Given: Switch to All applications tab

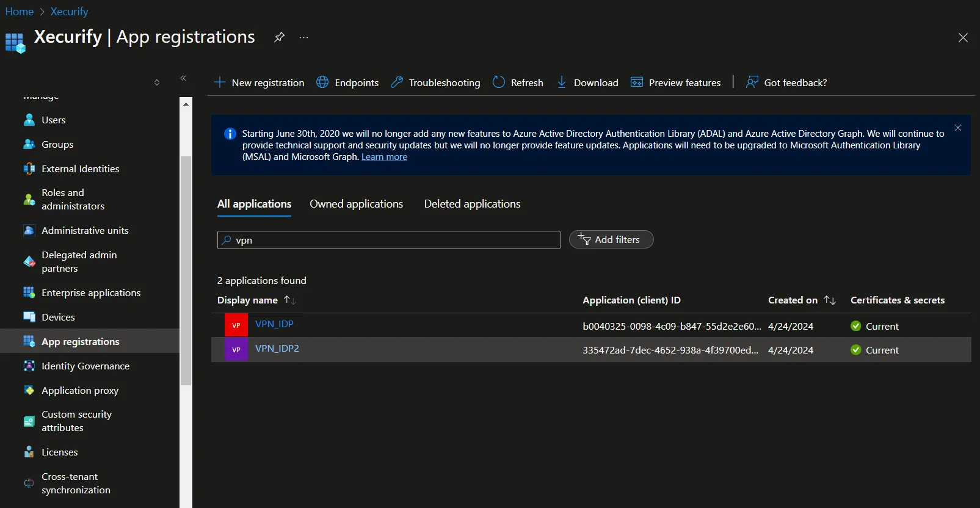Looking at the screenshot, I should pos(255,204).
